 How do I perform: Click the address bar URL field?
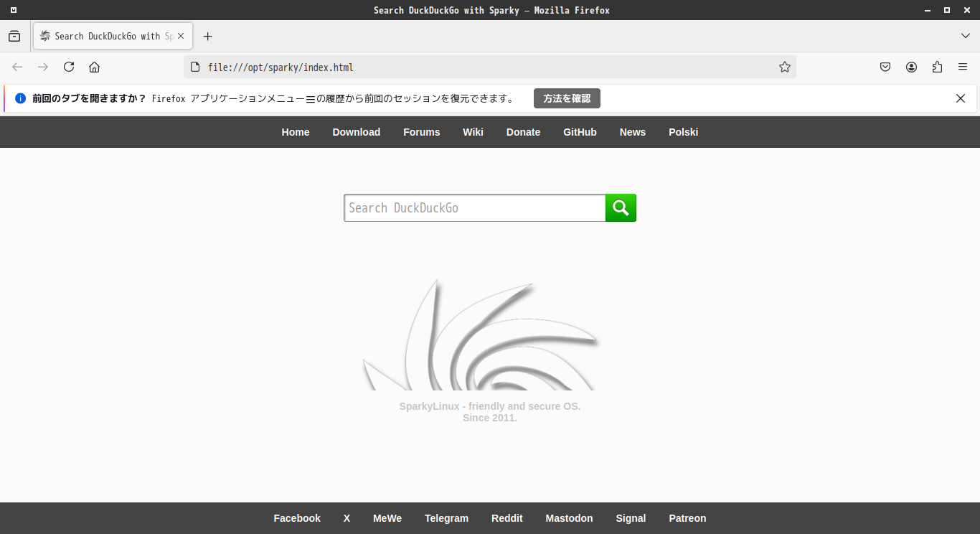point(490,67)
